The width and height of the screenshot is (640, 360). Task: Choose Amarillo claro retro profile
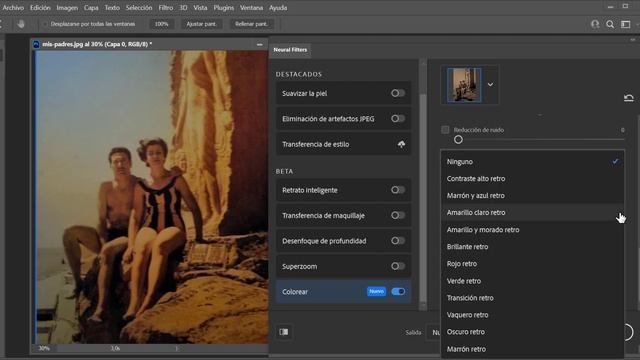click(x=532, y=213)
